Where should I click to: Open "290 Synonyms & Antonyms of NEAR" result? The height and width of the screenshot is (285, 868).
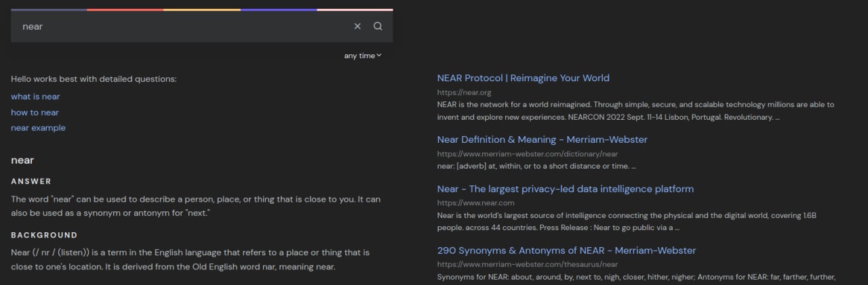coord(566,250)
